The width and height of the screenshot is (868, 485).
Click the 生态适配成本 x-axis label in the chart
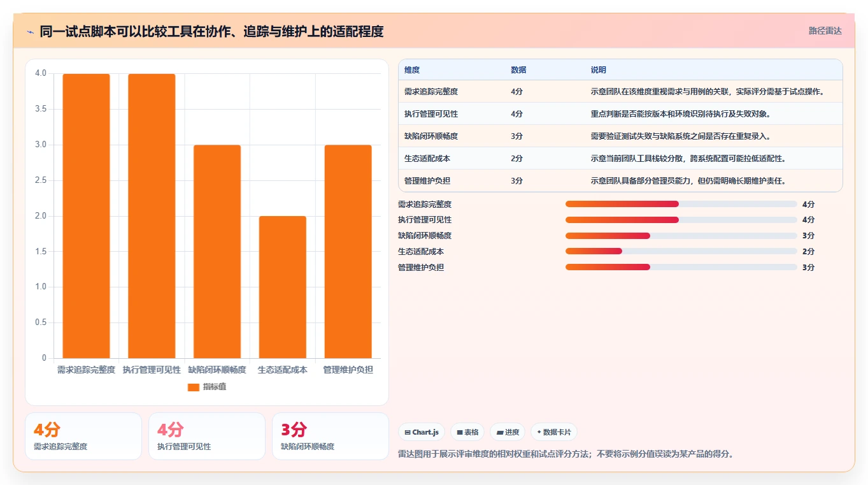point(282,370)
